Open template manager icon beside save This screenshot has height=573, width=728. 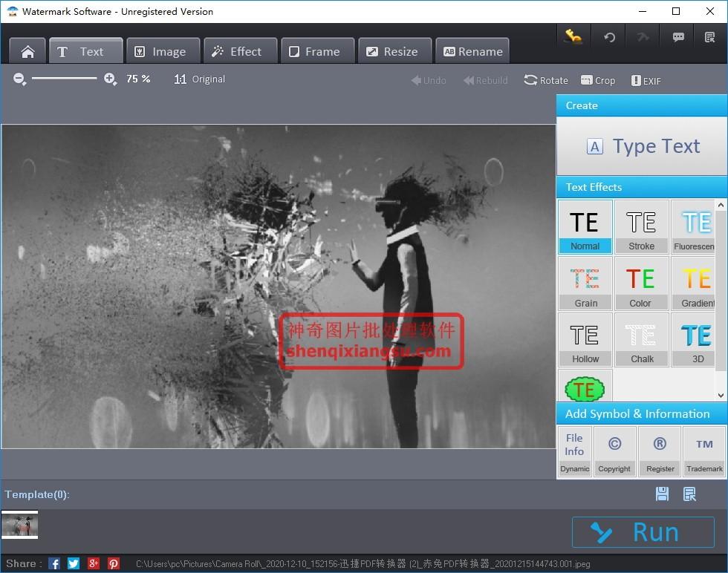pos(689,494)
